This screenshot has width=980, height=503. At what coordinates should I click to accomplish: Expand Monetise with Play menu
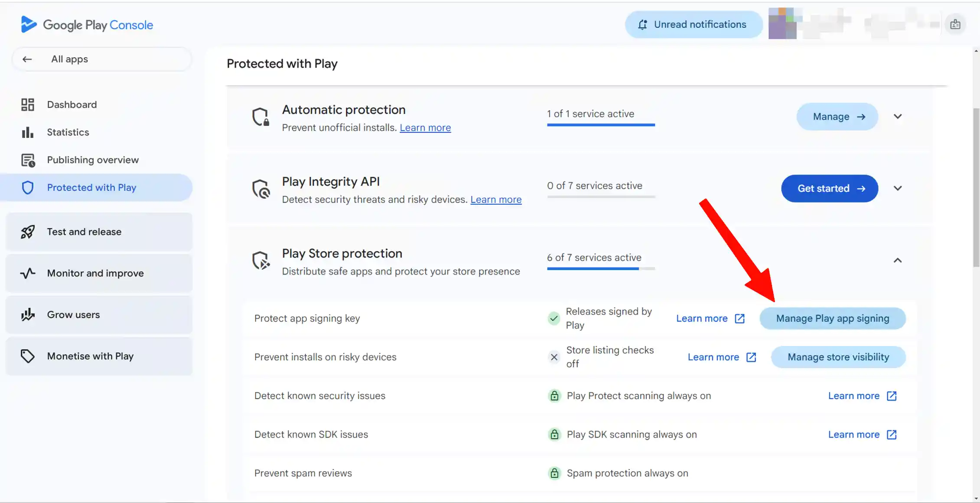pos(99,356)
